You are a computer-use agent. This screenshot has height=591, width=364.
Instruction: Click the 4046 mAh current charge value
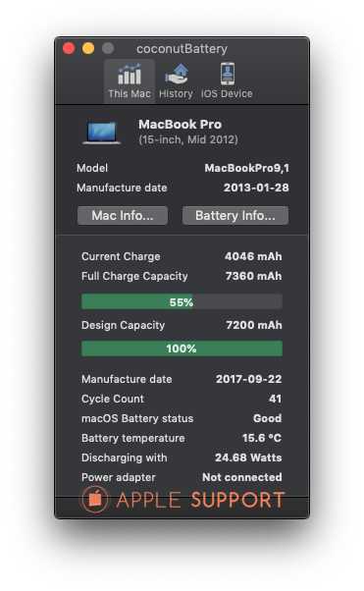tap(253, 256)
